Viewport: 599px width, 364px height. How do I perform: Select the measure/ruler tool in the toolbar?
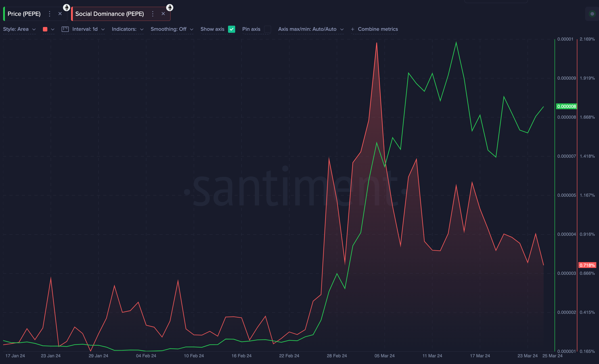point(65,29)
